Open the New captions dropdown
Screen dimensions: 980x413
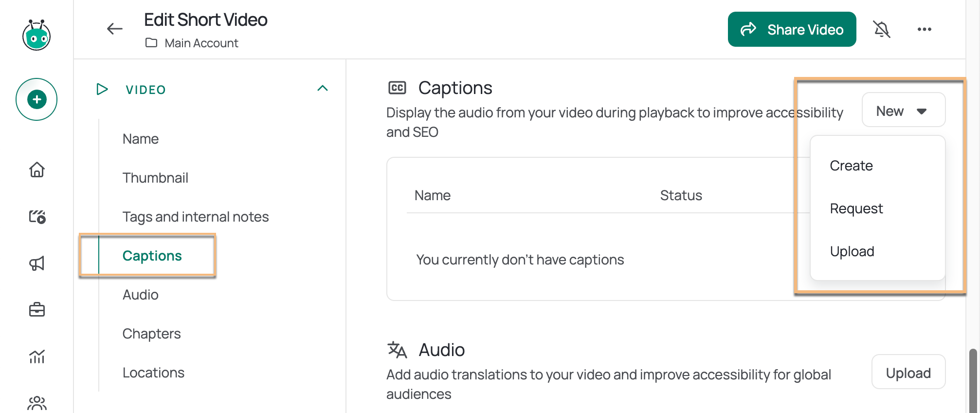pos(904,110)
